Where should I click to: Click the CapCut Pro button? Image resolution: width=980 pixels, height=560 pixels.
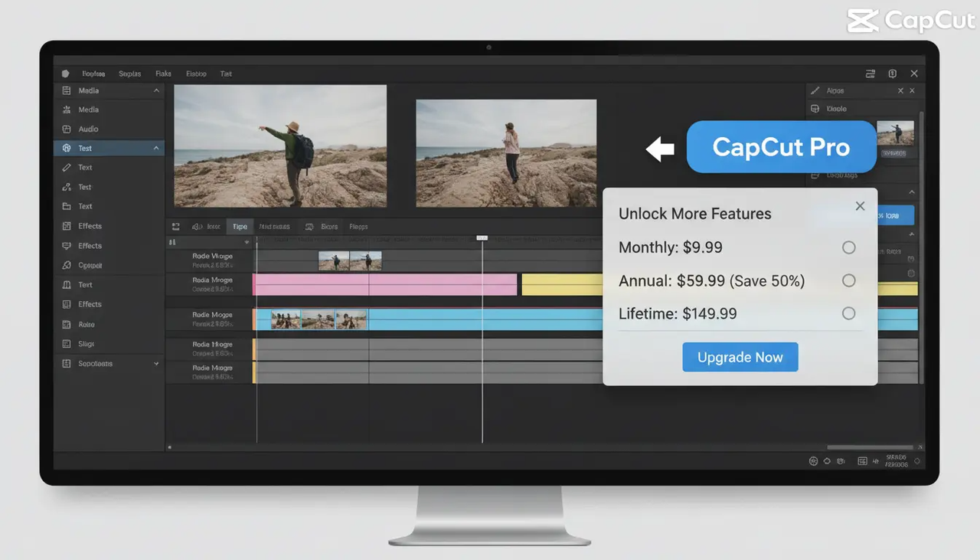pyautogui.click(x=781, y=146)
